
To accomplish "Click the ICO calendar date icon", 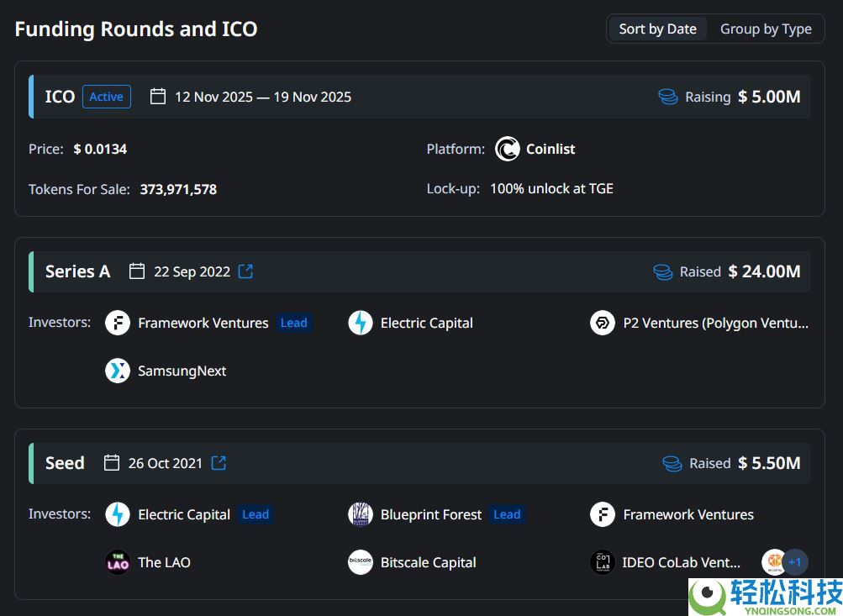I will click(x=158, y=97).
